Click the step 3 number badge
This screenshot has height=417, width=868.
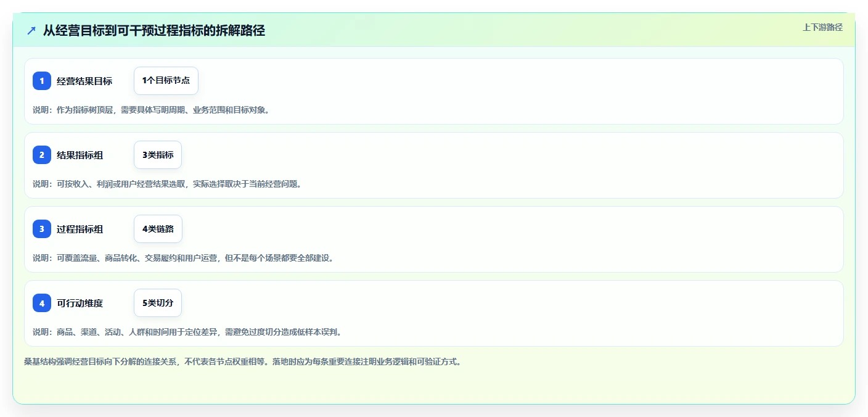(x=42, y=229)
